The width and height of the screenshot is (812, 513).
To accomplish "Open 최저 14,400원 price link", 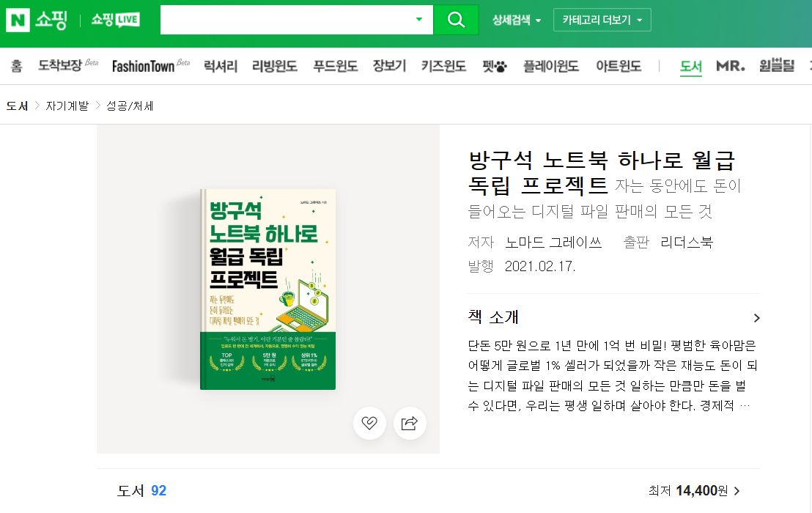I will (x=694, y=491).
